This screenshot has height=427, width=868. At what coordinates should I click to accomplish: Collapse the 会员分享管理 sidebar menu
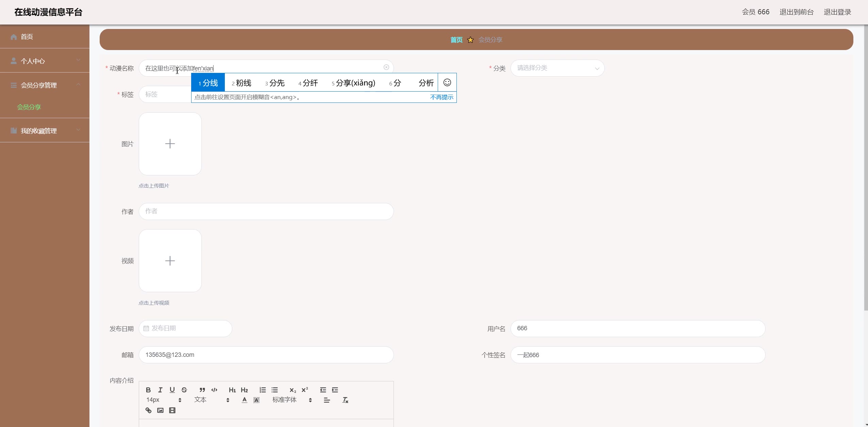pos(45,85)
